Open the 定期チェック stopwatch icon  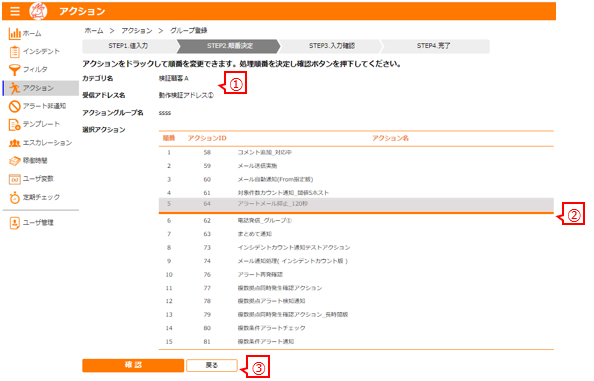tap(14, 197)
